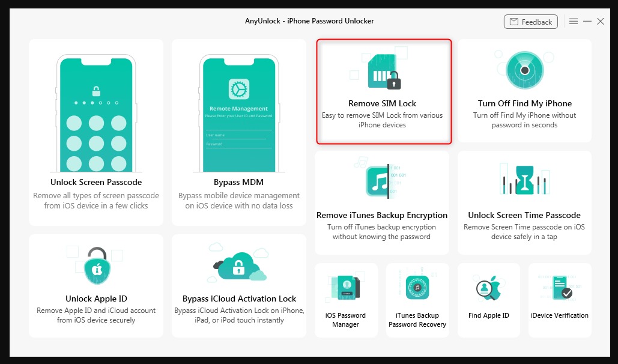Click the iDevice Verification checkmark icon
Image resolution: width=618 pixels, height=364 pixels.
point(559,287)
